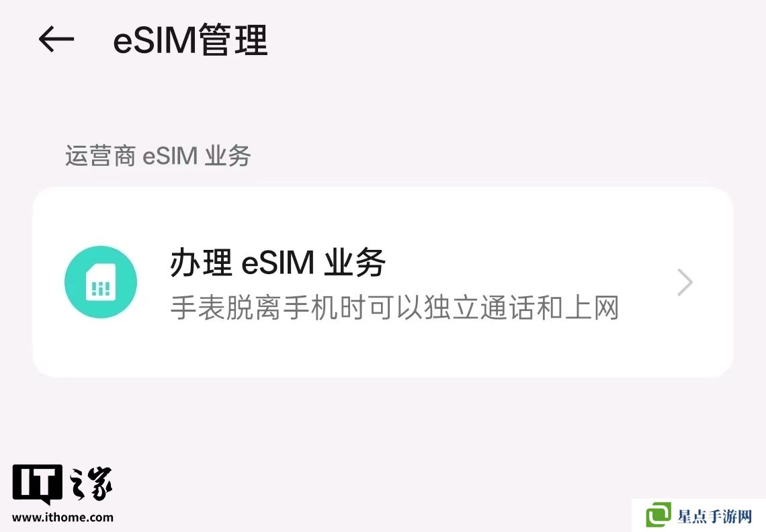Tap 业务 at end of card title
Screen dimensions: 766x532
click(355, 263)
